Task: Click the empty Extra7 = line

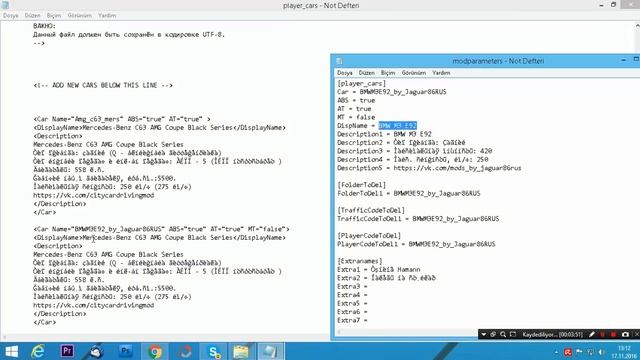Action: [352, 320]
